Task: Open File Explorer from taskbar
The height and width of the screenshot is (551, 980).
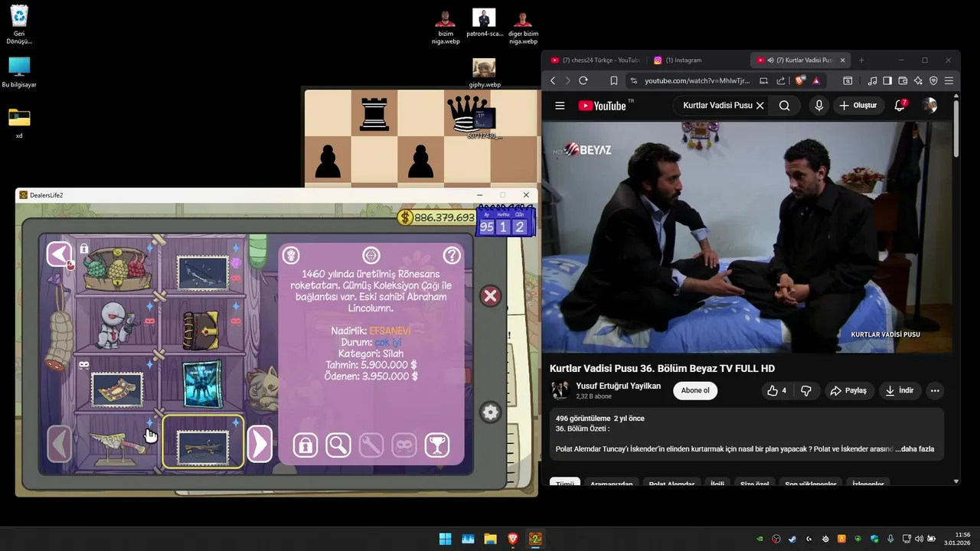Action: tap(490, 539)
